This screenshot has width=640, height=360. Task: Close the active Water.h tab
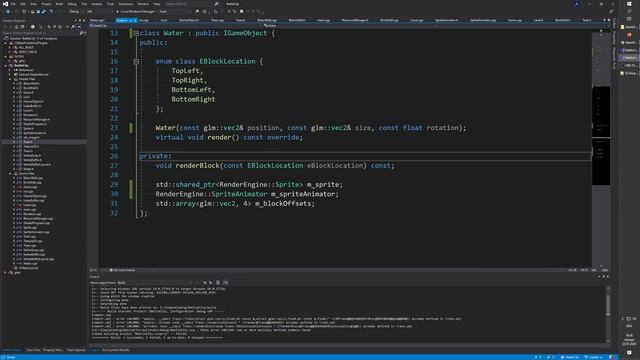click(x=135, y=20)
